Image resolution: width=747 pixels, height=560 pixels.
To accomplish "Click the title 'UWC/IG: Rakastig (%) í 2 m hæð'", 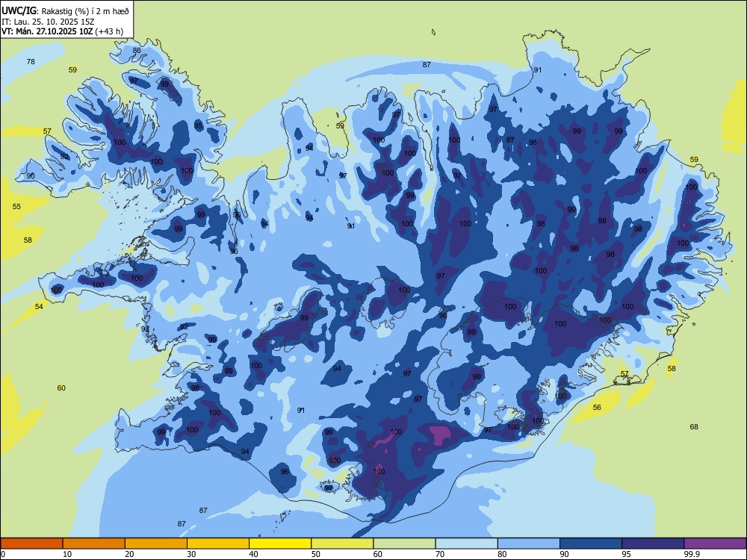I will pyautogui.click(x=65, y=11).
